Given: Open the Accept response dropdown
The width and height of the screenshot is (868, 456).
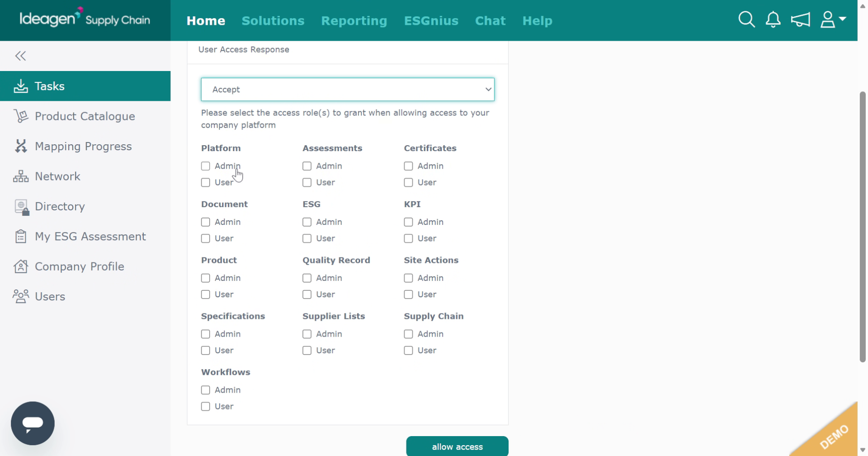Looking at the screenshot, I should click(348, 90).
